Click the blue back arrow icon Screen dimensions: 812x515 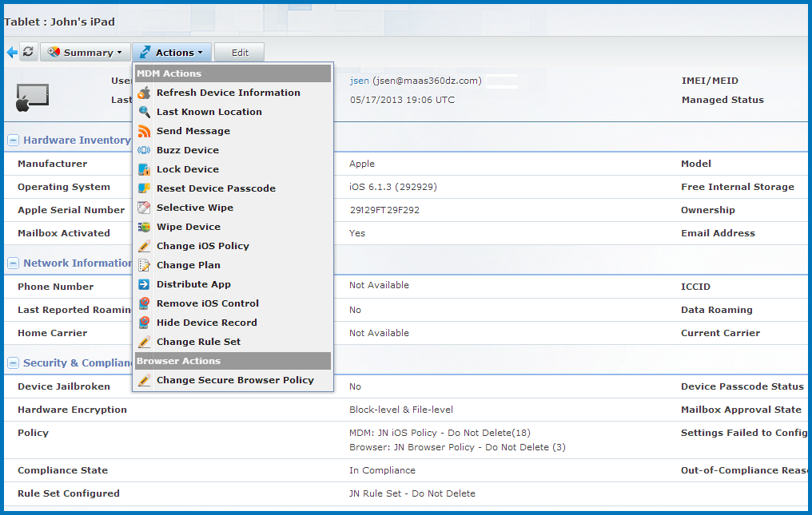[x=12, y=52]
